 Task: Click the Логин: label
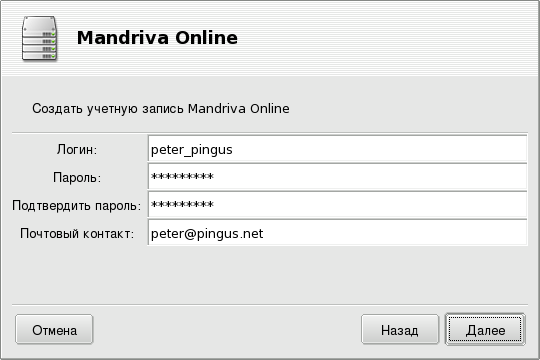[x=77, y=150]
